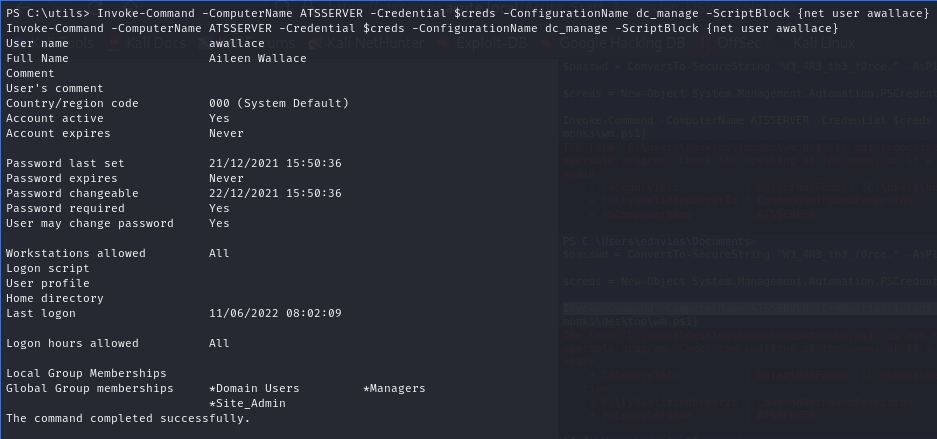Click the 000 (System Default) region code
Viewport: 937px width, 439px height.
pos(278,103)
